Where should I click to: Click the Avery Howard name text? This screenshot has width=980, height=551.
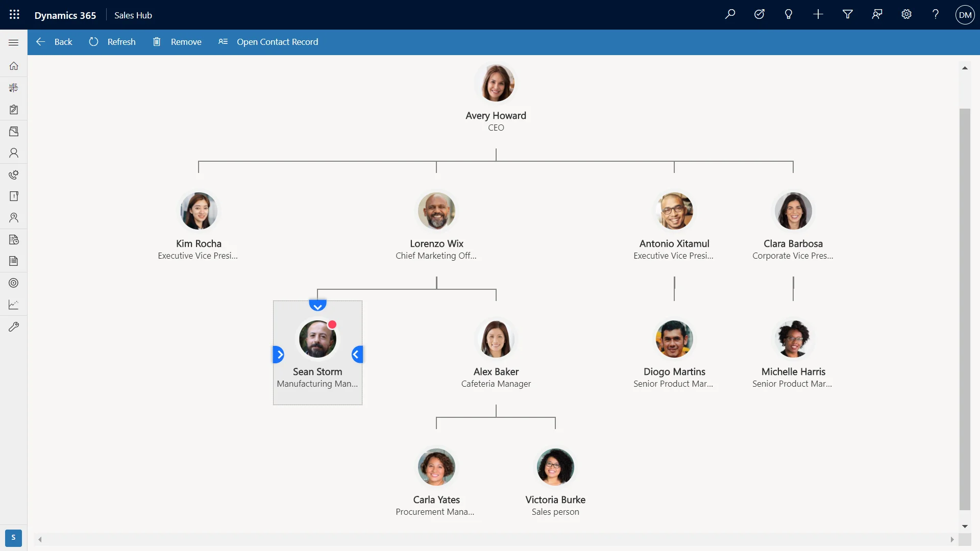[496, 116]
